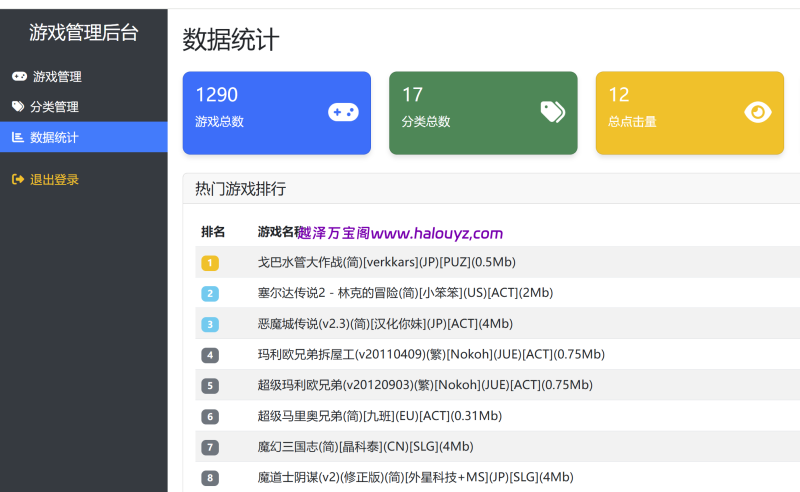Click the rank 6 gray badge
800x492 pixels.
pyautogui.click(x=210, y=416)
